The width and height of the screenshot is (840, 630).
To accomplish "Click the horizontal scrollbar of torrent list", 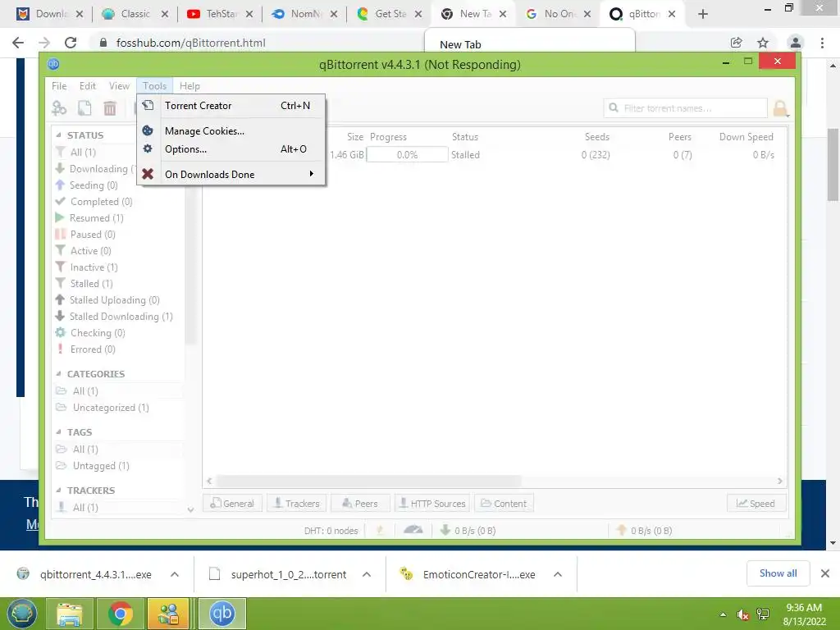I will point(368,481).
